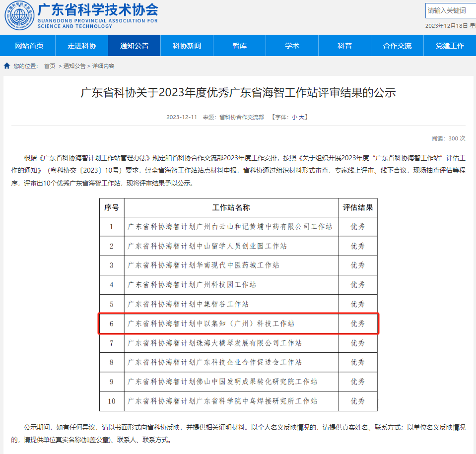Image resolution: width=476 pixels, height=454 pixels.
Task: Open the 智库 navigation tab
Action: pos(240,46)
